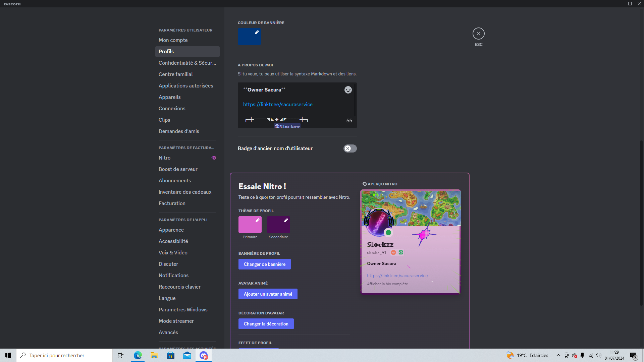Click the Nitro badge icon beside Nitro
644x362 pixels.
pos(214,158)
